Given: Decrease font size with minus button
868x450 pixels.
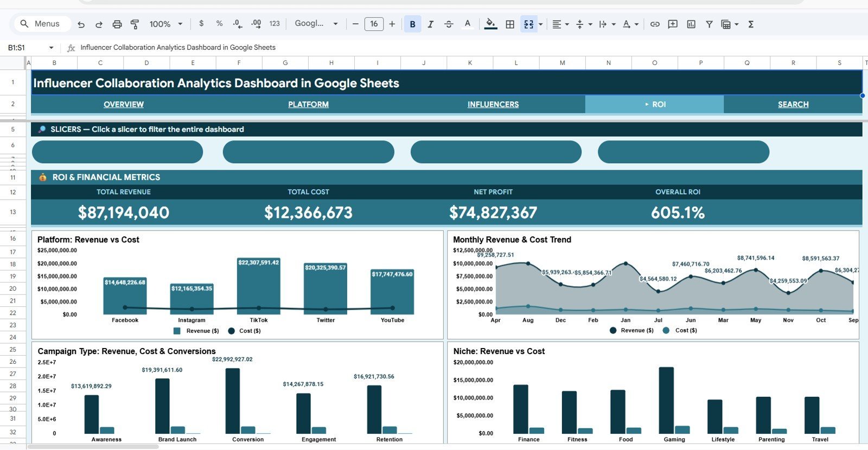Looking at the screenshot, I should [355, 24].
